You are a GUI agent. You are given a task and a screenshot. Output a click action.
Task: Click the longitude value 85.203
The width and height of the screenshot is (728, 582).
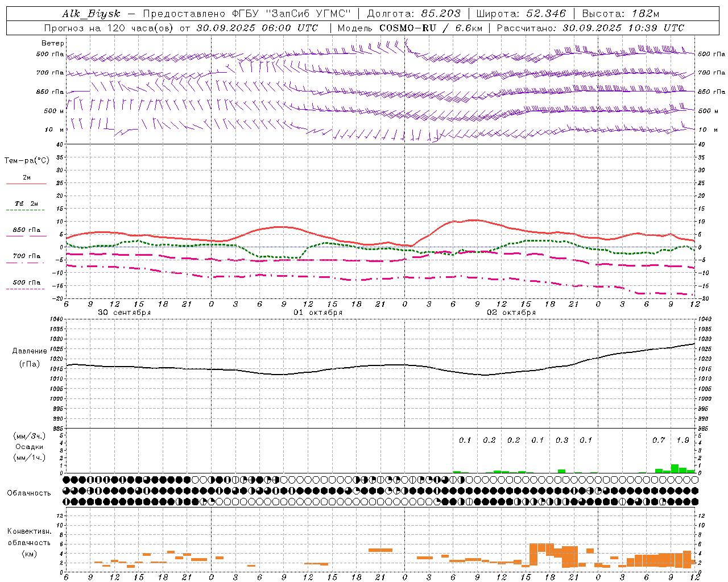[x=441, y=14]
